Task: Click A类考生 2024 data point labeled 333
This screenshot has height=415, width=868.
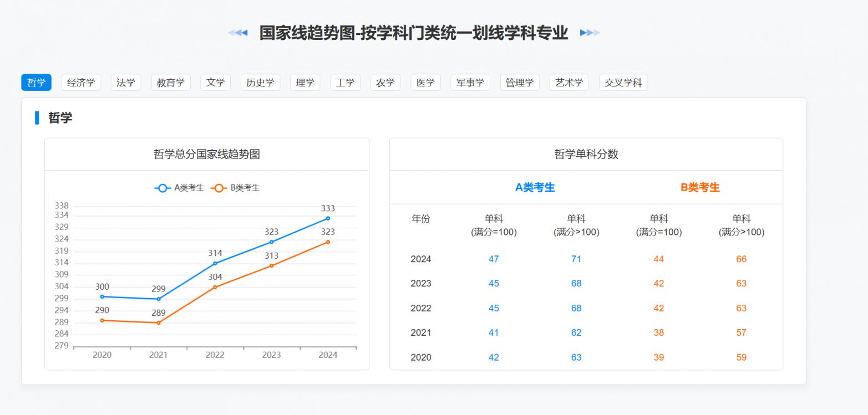Action: point(328,218)
